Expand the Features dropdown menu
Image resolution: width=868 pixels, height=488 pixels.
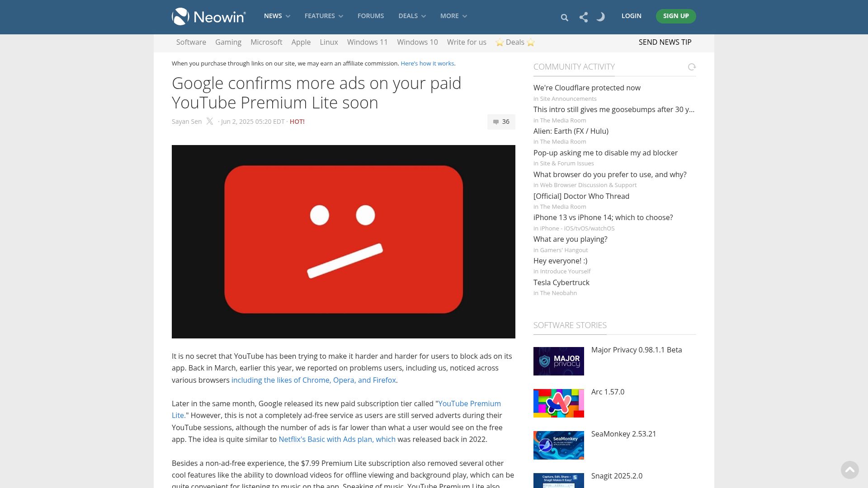324,16
